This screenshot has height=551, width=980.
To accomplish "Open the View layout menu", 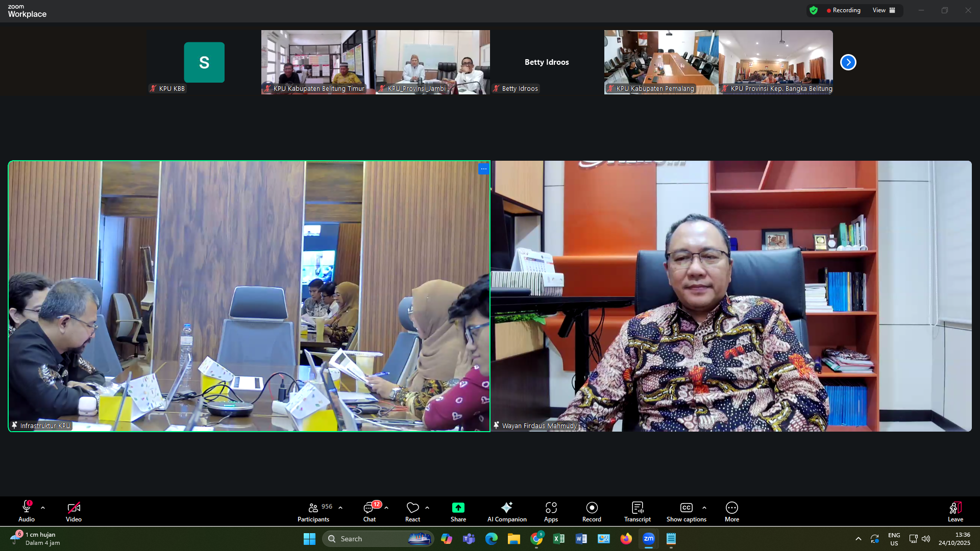I will pyautogui.click(x=884, y=10).
